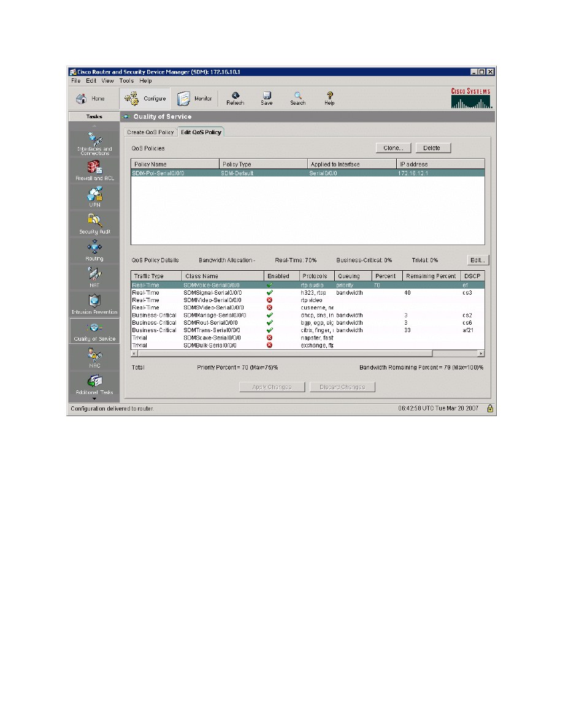Click the Save toolbar icon

(267, 98)
